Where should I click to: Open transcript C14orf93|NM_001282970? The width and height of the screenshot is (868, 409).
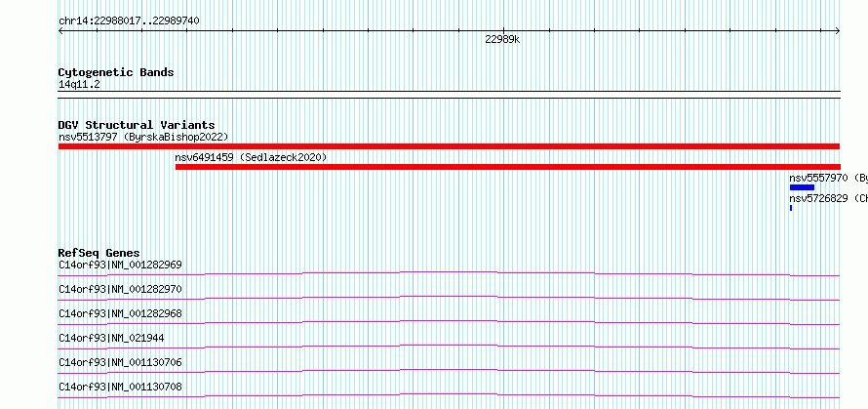click(120, 289)
